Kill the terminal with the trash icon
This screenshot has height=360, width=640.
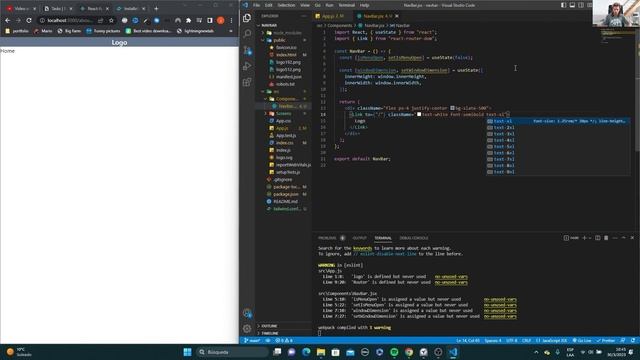pos(606,238)
